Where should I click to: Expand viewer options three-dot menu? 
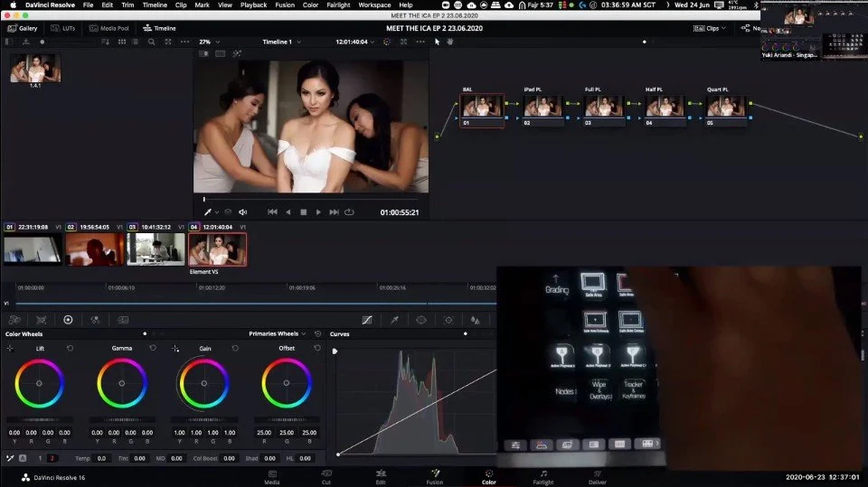coord(420,42)
